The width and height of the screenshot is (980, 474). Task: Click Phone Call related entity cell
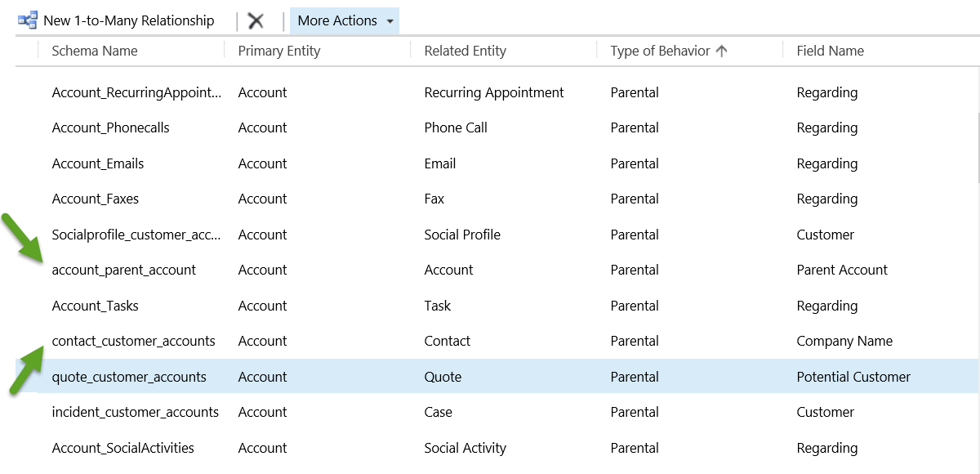(456, 127)
